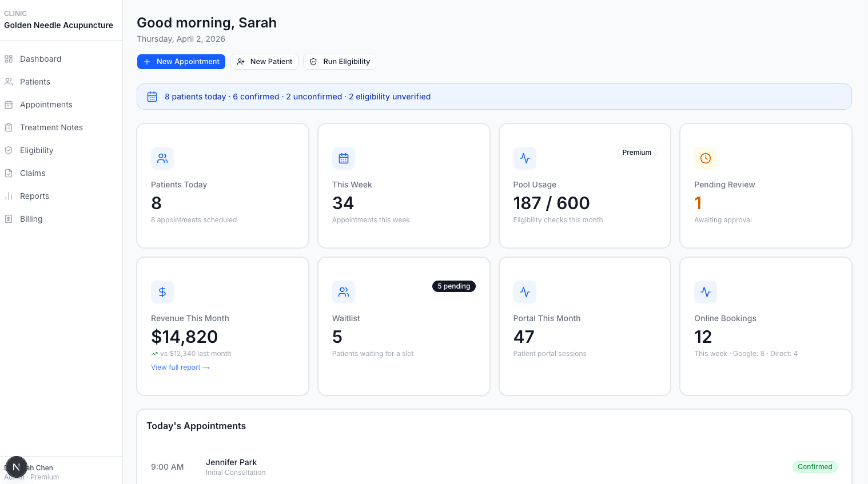The height and width of the screenshot is (484, 868).
Task: Click the Pending Review clock icon
Action: (x=705, y=158)
